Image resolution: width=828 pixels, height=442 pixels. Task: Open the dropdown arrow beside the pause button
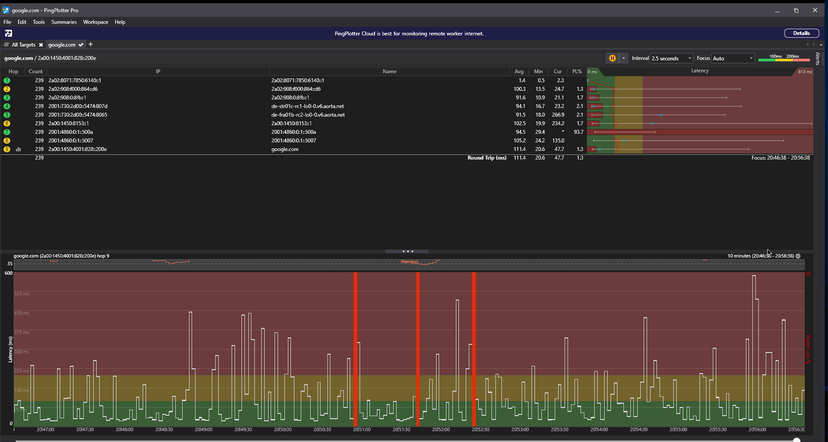pyautogui.click(x=623, y=59)
